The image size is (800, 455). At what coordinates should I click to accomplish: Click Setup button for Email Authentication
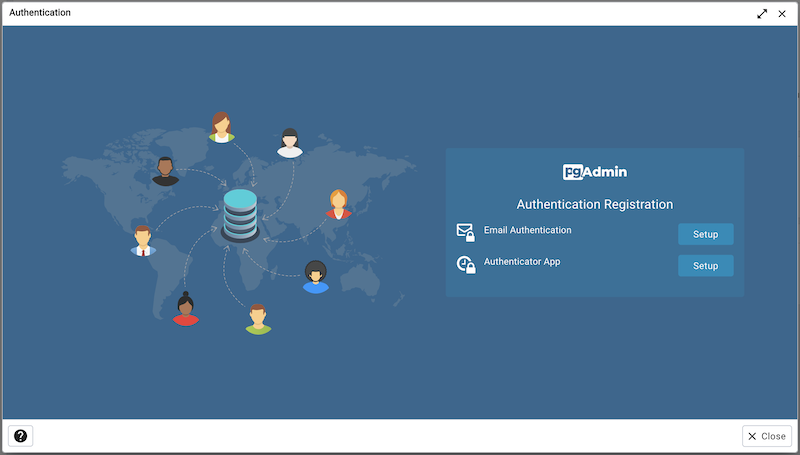click(x=705, y=234)
